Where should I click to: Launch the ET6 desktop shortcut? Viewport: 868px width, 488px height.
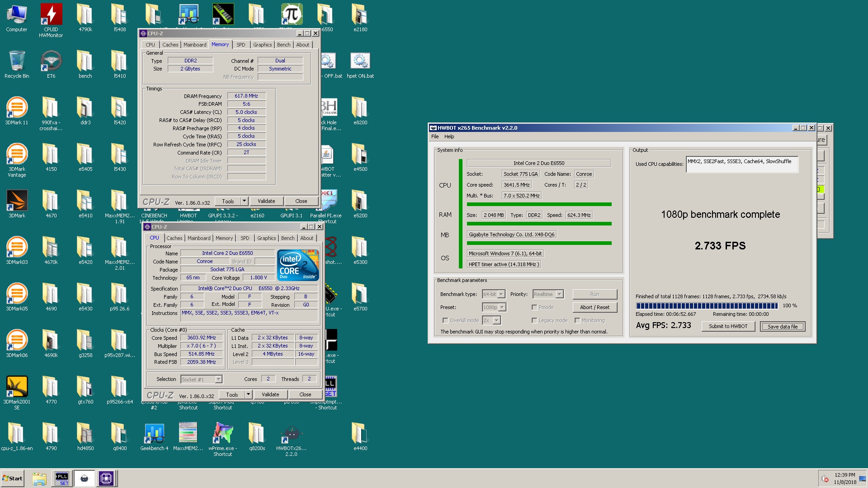point(51,64)
